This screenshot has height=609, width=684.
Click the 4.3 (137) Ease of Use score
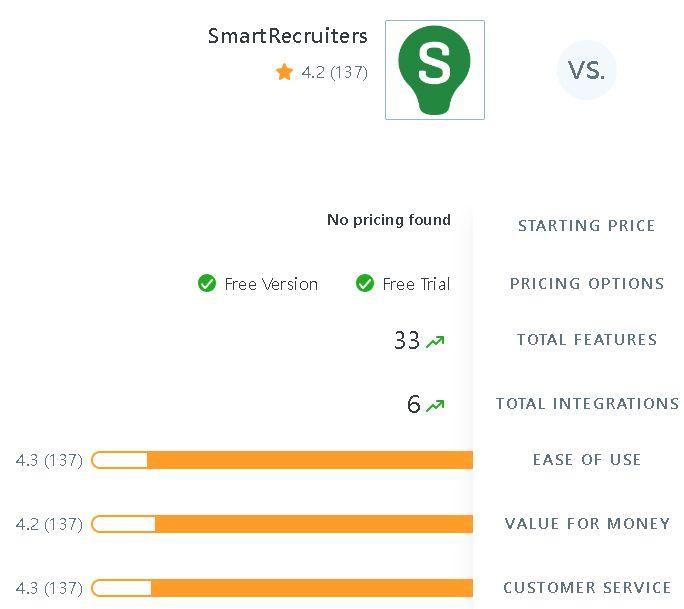tap(49, 460)
